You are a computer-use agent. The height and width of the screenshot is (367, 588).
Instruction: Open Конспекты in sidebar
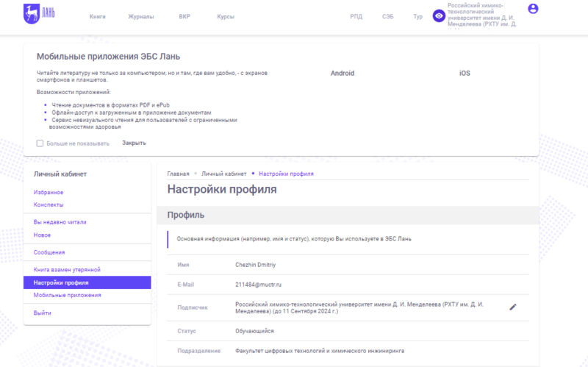coord(49,205)
